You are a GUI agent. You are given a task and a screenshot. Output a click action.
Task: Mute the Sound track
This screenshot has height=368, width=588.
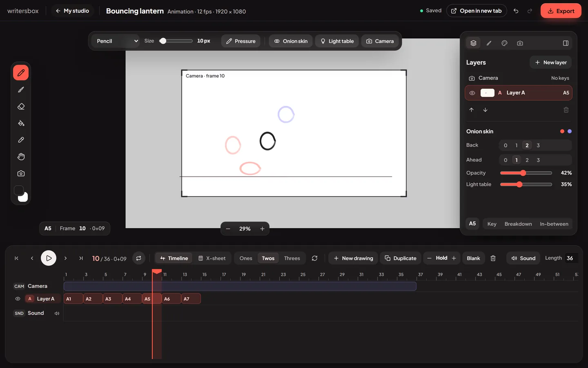[x=57, y=313]
